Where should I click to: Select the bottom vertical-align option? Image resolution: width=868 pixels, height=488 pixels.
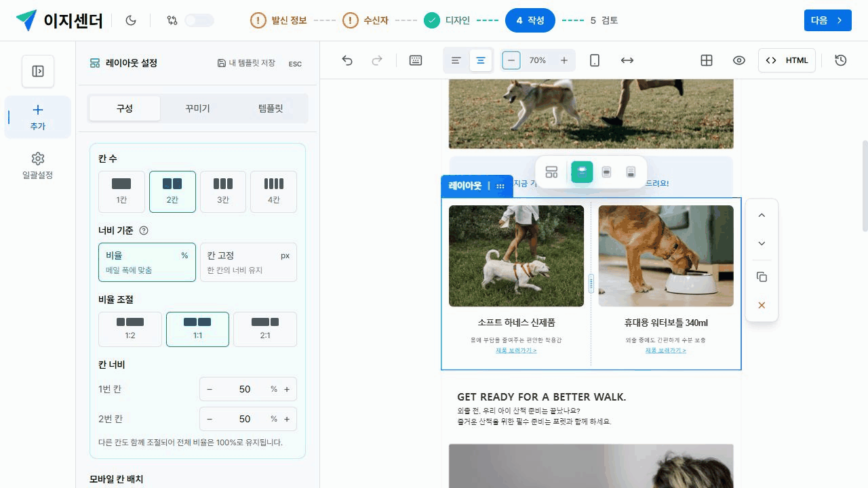coord(631,172)
